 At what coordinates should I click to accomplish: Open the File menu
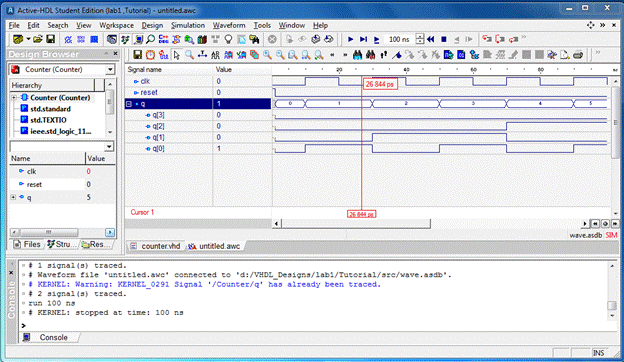coord(14,25)
